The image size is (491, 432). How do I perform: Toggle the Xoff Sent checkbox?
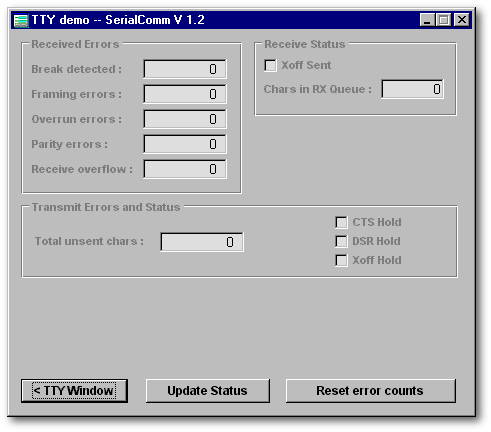pos(270,65)
